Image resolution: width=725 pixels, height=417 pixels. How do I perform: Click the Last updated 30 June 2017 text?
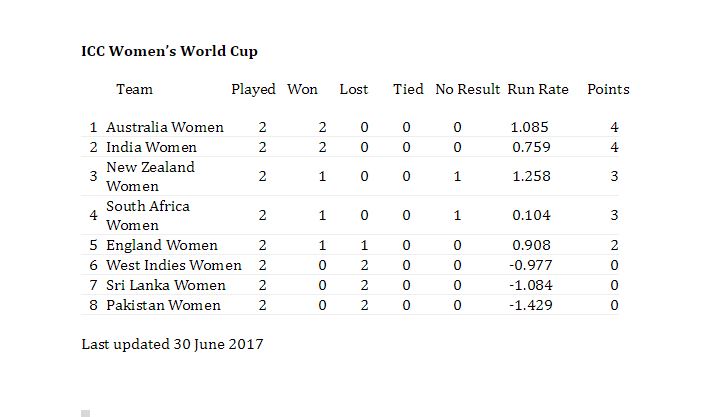pos(172,344)
